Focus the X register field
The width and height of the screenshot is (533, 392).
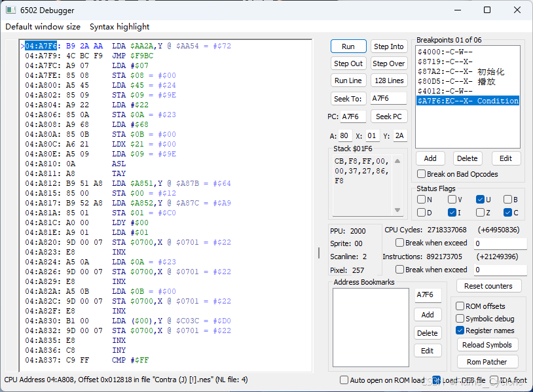372,135
